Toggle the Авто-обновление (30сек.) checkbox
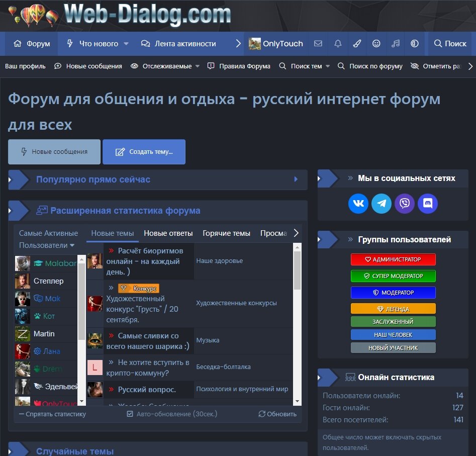Screen dimensions: 476x456 [x=130, y=414]
